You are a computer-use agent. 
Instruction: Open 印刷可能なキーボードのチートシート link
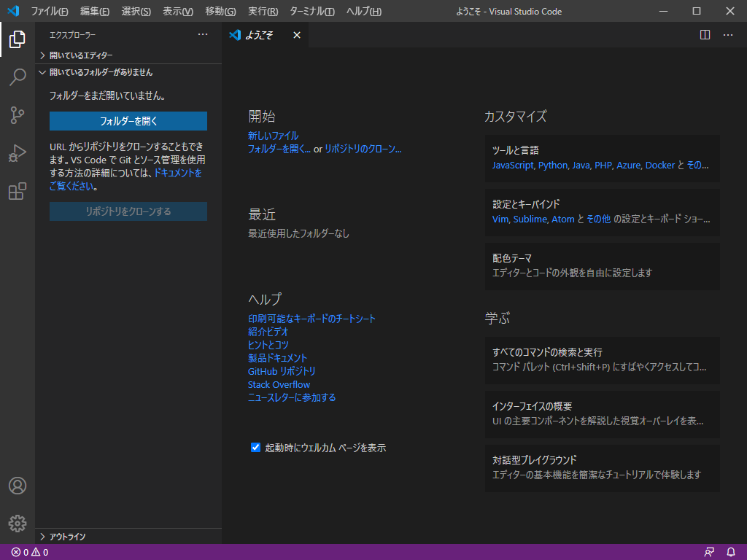[311, 319]
